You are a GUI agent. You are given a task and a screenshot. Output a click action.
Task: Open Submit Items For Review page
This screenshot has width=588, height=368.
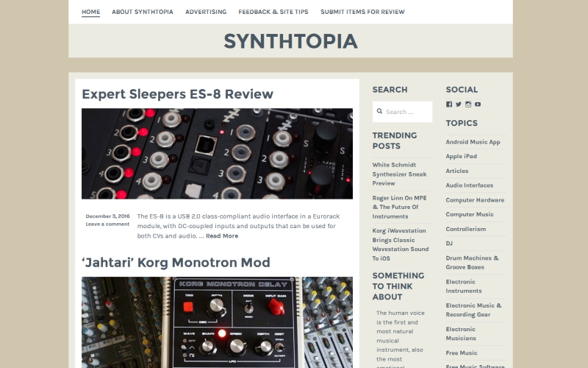[x=362, y=12]
